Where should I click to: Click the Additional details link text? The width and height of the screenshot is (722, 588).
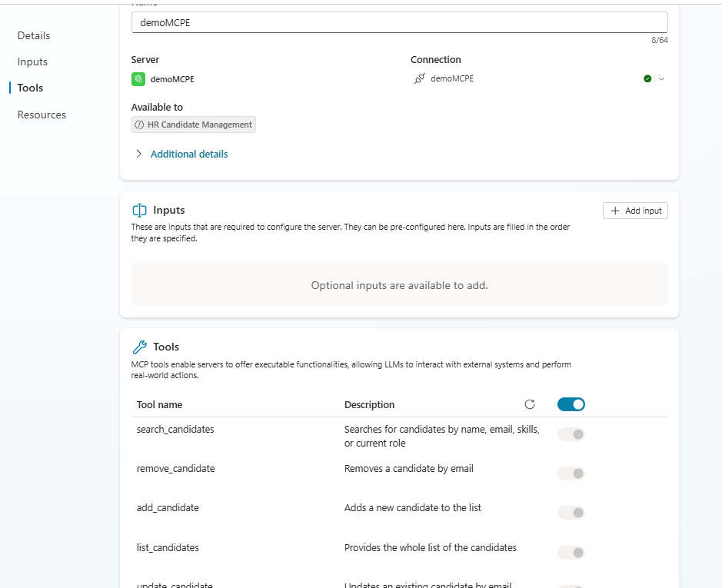pyautogui.click(x=189, y=154)
